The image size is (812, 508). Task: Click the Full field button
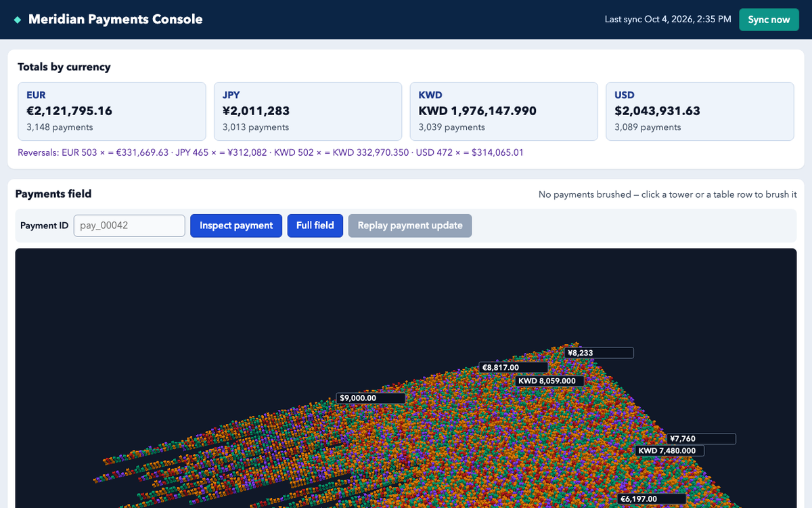click(315, 226)
